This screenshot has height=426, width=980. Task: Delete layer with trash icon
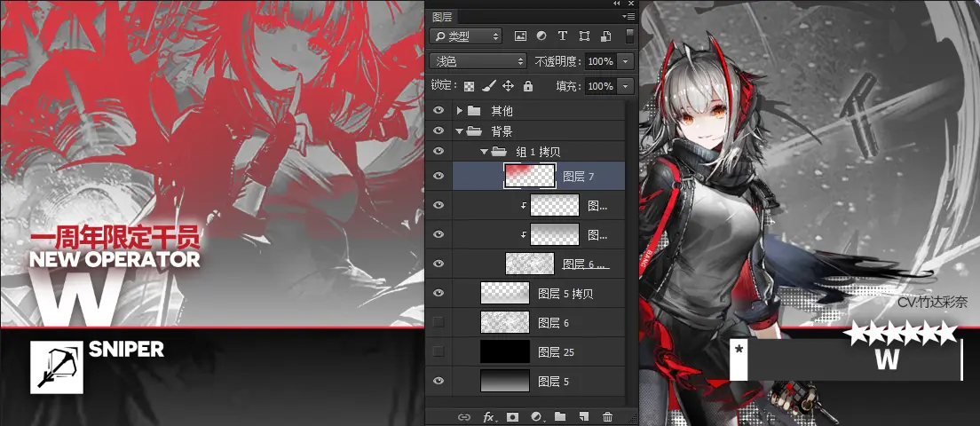(x=607, y=417)
